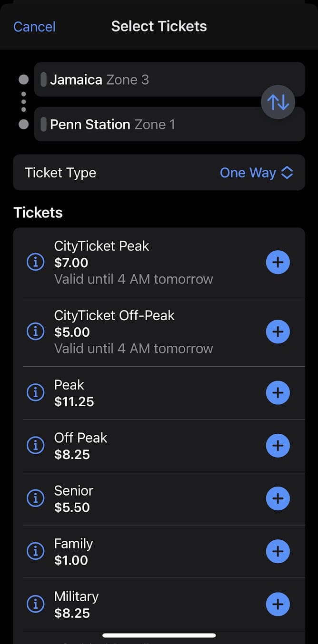Image resolution: width=318 pixels, height=644 pixels.
Task: View info about CityTicket Off-Peak fare
Action: [35, 332]
